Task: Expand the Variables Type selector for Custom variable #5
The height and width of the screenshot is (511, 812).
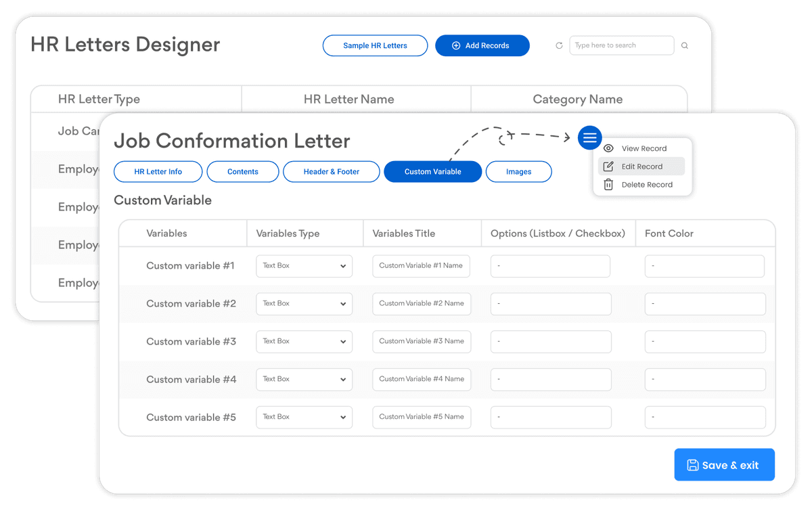Action: 304,417
